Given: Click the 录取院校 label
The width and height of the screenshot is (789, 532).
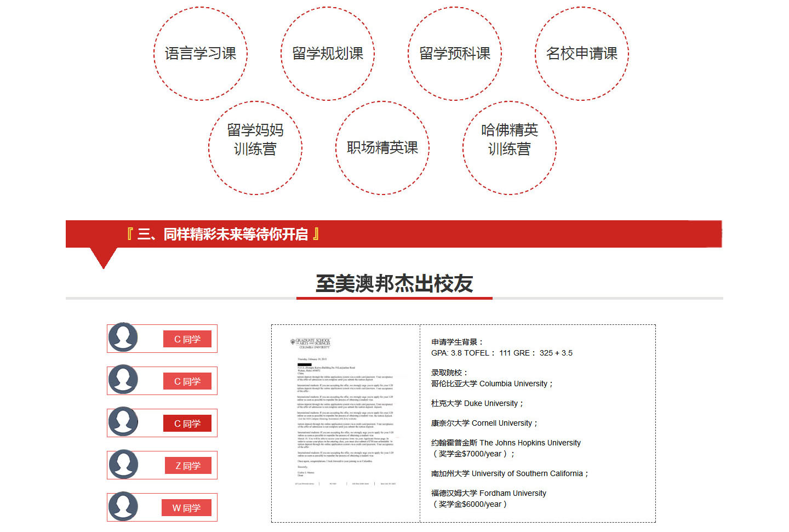Looking at the screenshot, I should coord(449,373).
